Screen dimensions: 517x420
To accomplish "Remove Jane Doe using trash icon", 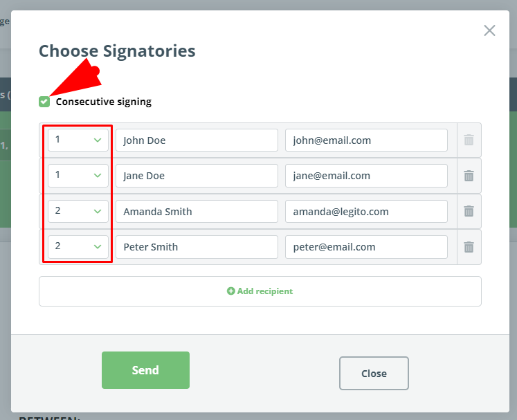I will (x=469, y=176).
